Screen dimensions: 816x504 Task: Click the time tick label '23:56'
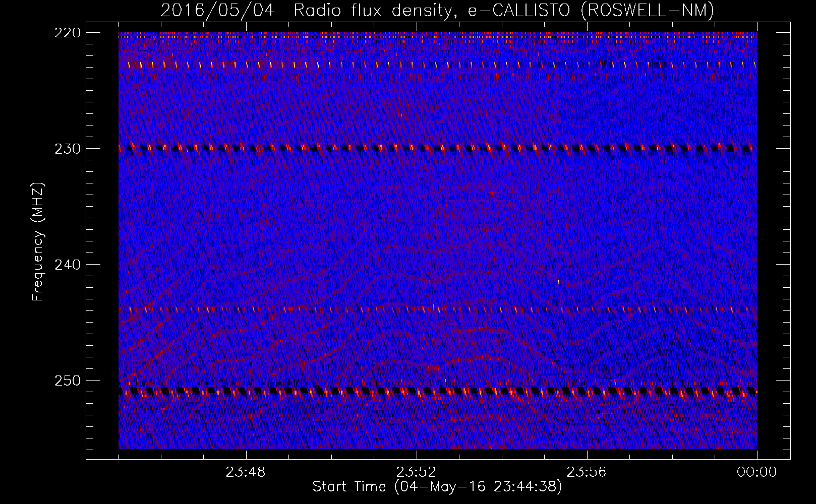pyautogui.click(x=587, y=472)
